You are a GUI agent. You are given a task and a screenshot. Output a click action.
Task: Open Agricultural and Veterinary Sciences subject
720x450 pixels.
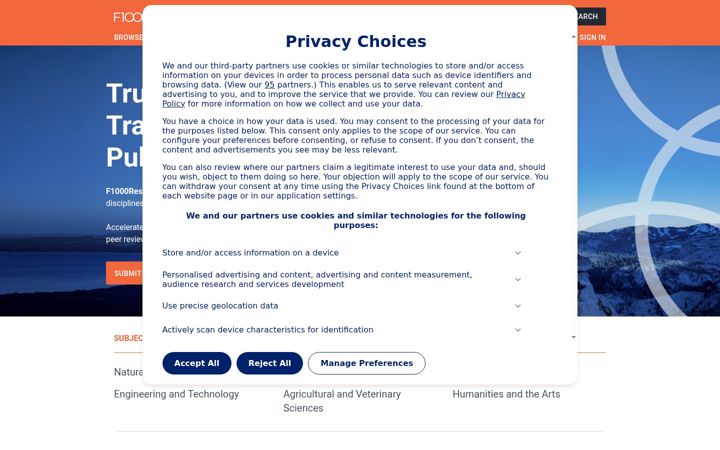(342, 401)
